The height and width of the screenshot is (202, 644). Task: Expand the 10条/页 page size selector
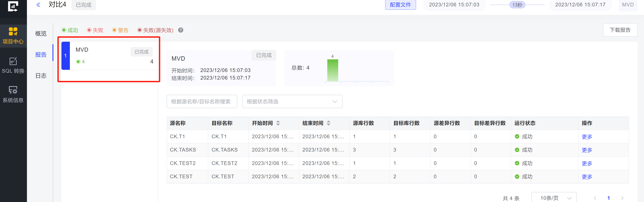tap(554, 198)
